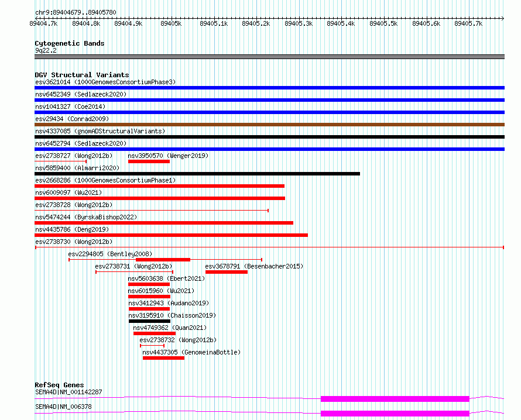Select esv2738730 Wong2012b label

tap(74, 242)
